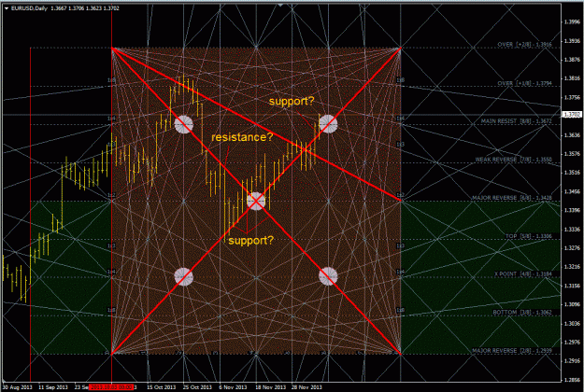Screen dimensions: 584x392
Task: Click the 1.3396 price scale value
Action: pos(572,210)
